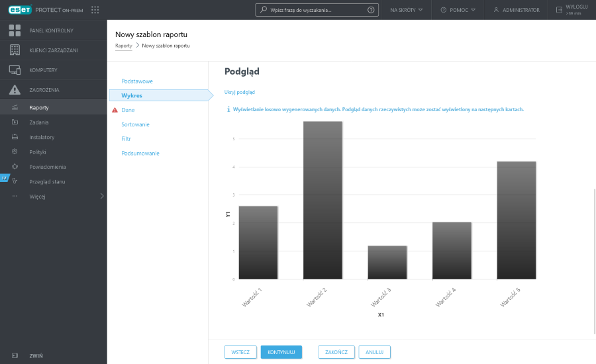Click the Wartość 4 bar in chart

(x=452, y=251)
